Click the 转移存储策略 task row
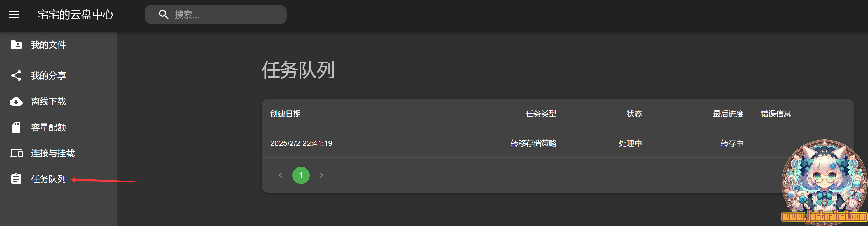This screenshot has height=226, width=868. click(x=558, y=143)
